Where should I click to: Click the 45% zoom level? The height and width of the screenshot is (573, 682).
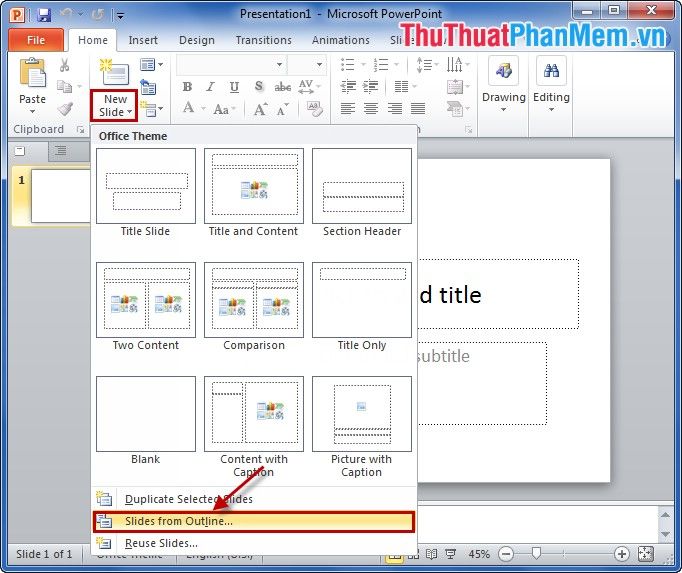pos(479,554)
